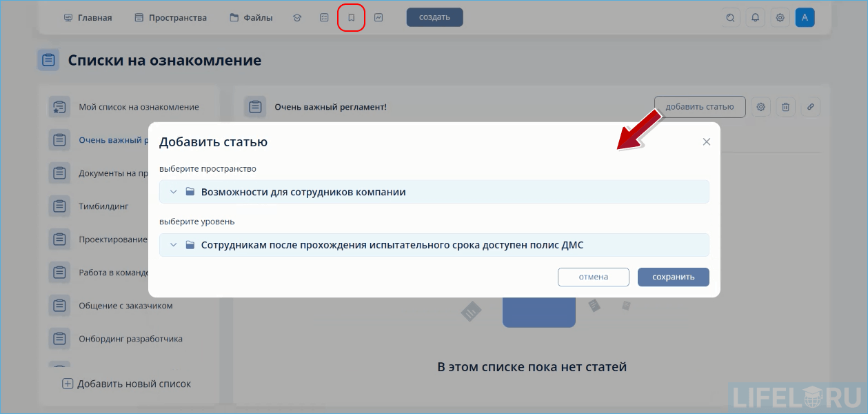Open gear settings for Очень важный регламент

(760, 106)
